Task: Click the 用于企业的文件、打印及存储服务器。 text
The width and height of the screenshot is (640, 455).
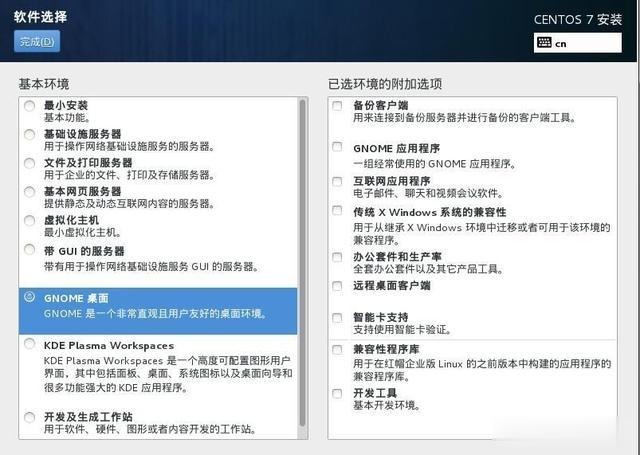Action: 129,175
